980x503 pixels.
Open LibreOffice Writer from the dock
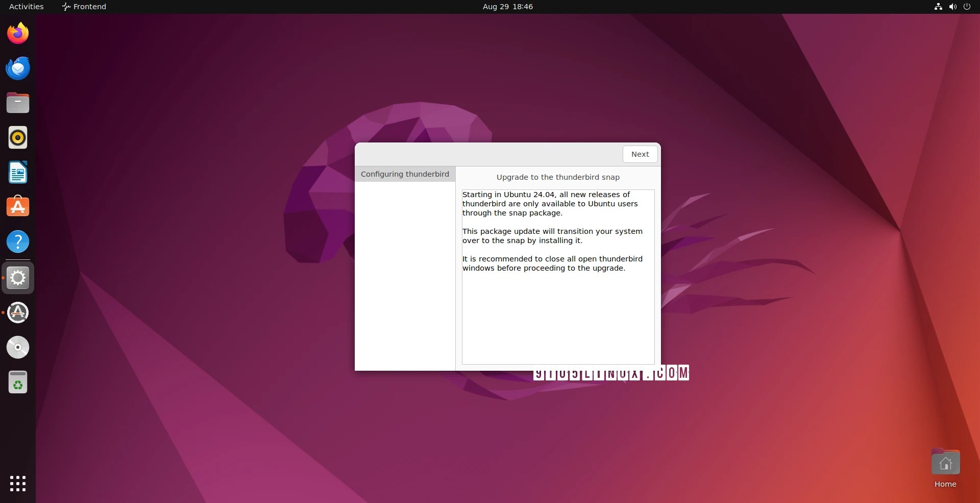[18, 172]
